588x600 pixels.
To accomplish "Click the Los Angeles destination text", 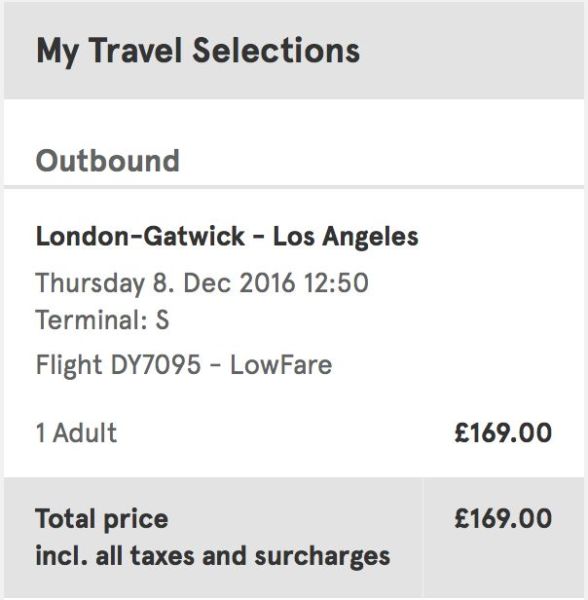I will 345,238.
